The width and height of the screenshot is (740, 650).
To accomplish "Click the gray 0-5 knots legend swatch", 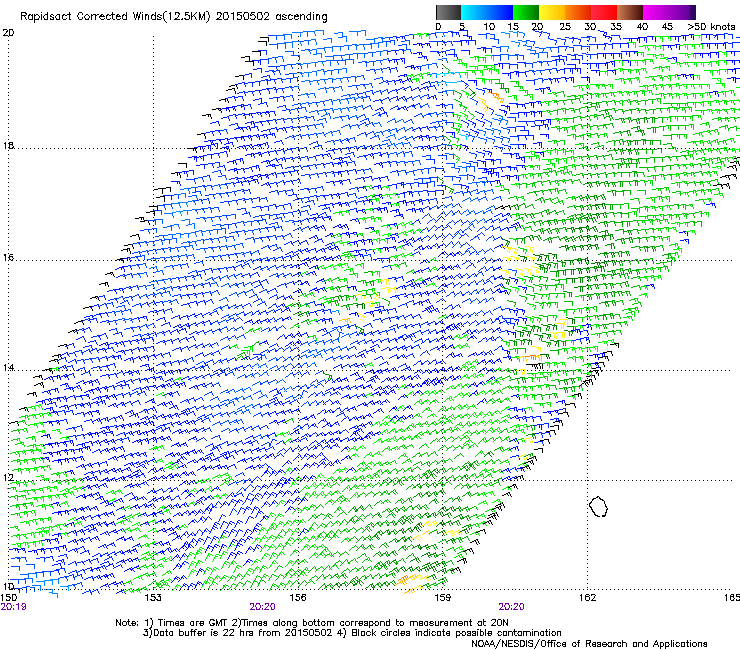I will point(448,12).
